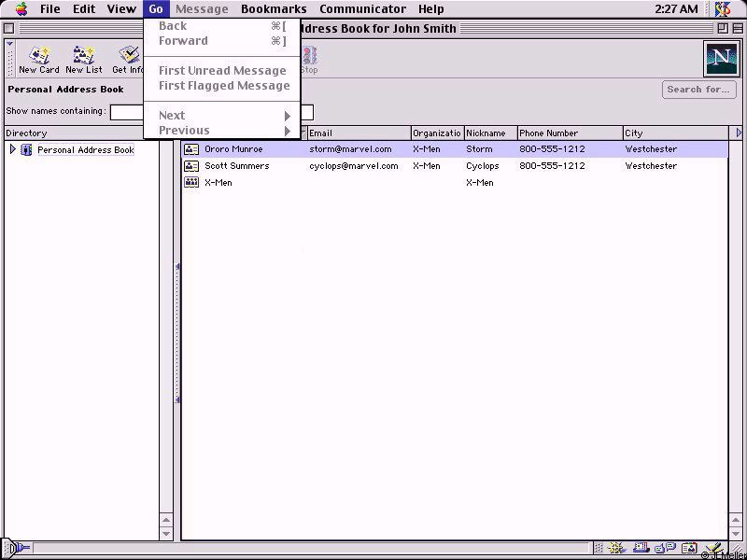Image resolution: width=747 pixels, height=560 pixels.
Task: Click the New List toolbar icon
Action: point(84,59)
